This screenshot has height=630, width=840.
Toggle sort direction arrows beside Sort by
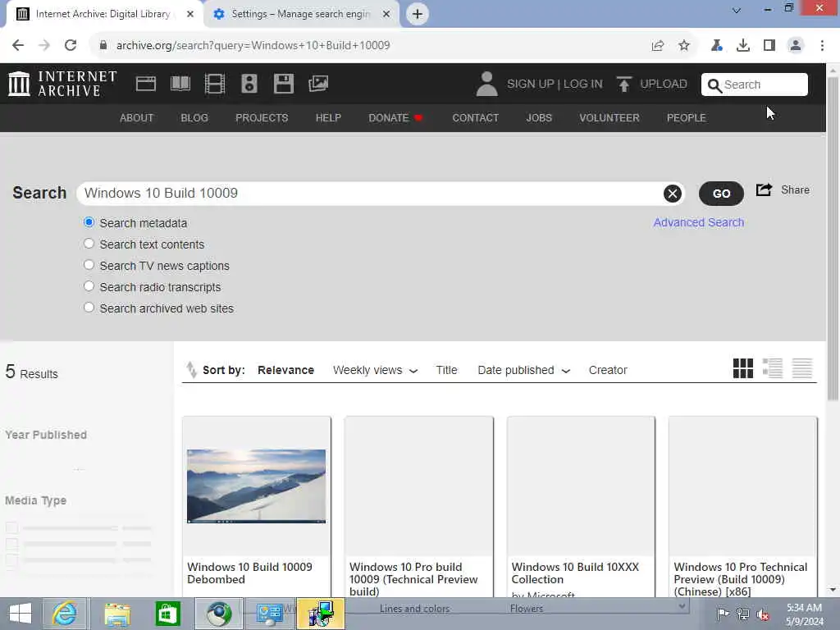191,370
